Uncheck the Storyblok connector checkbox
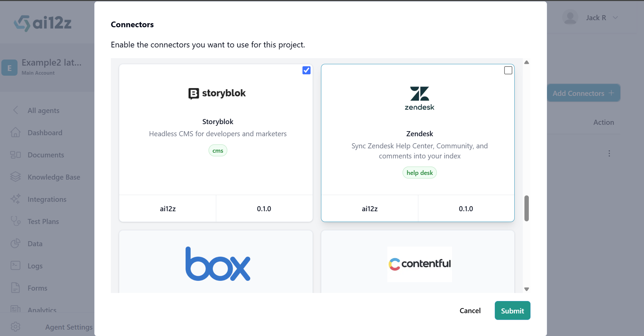644x336 pixels. pyautogui.click(x=306, y=70)
